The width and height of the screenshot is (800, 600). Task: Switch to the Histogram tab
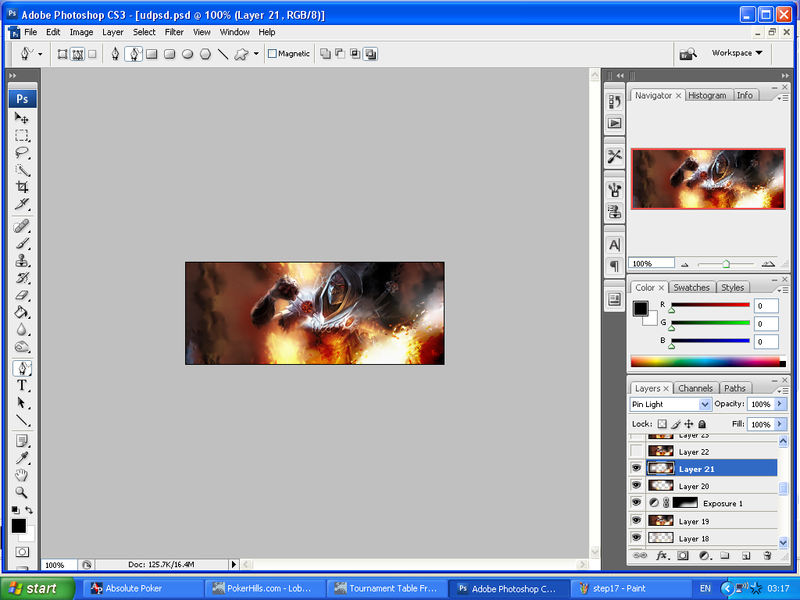click(x=707, y=95)
